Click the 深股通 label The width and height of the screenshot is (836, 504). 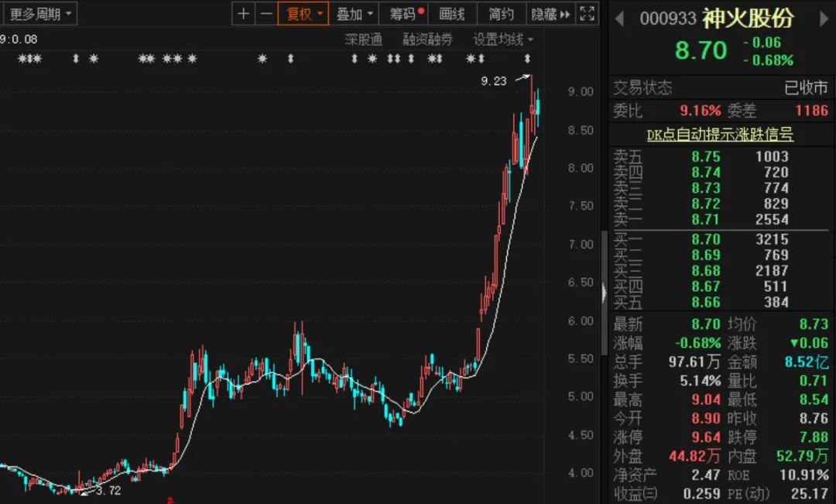pyautogui.click(x=364, y=39)
